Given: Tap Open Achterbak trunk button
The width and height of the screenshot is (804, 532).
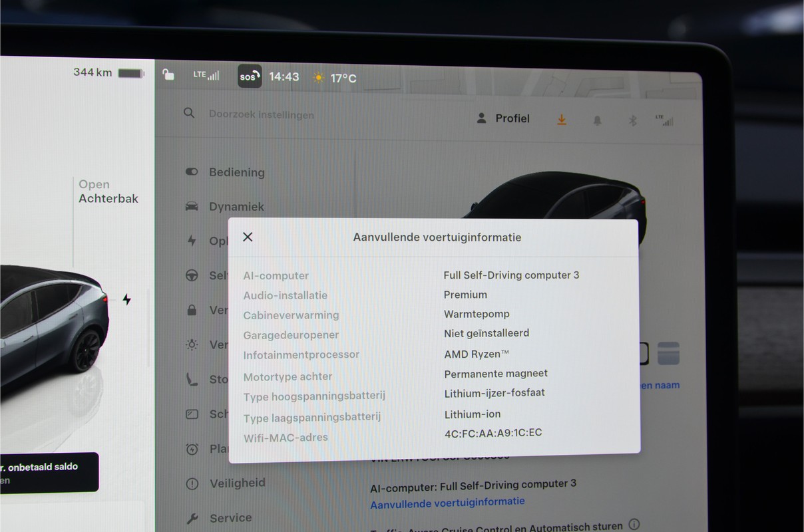Looking at the screenshot, I should point(108,192).
